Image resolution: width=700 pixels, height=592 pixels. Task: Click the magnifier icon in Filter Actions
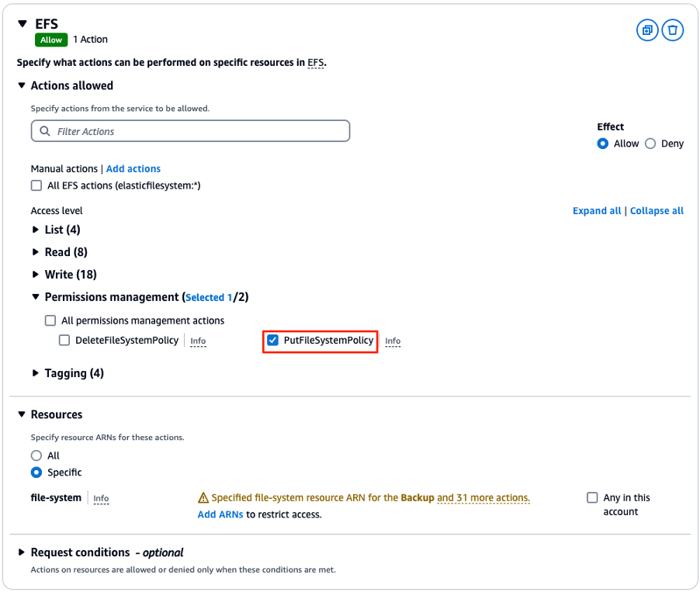point(44,130)
